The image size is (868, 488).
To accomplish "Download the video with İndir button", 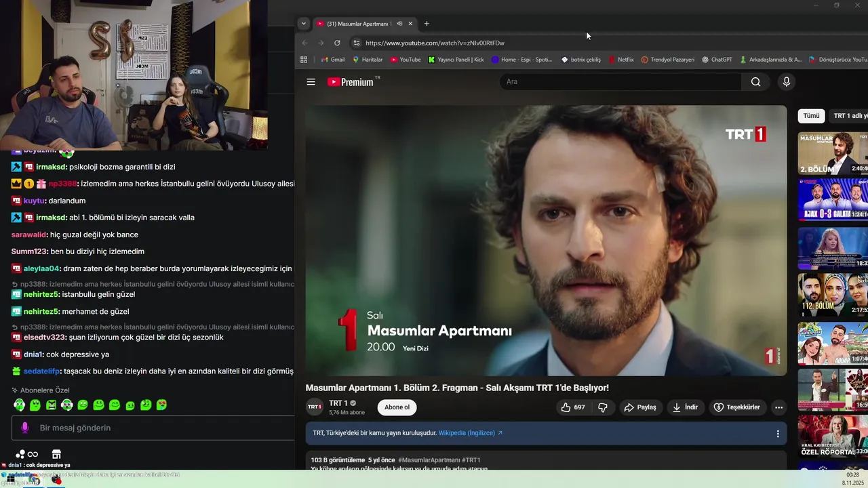I will (685, 407).
